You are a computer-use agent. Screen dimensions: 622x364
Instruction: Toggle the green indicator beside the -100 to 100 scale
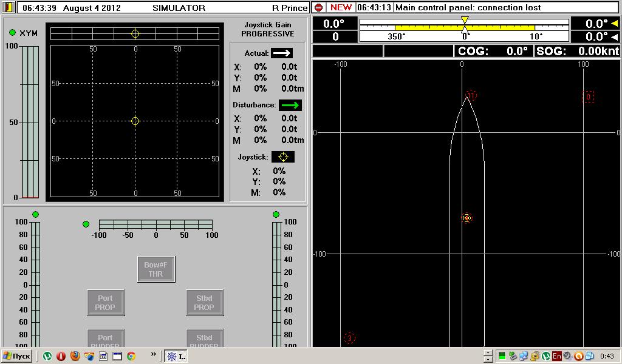(86, 224)
